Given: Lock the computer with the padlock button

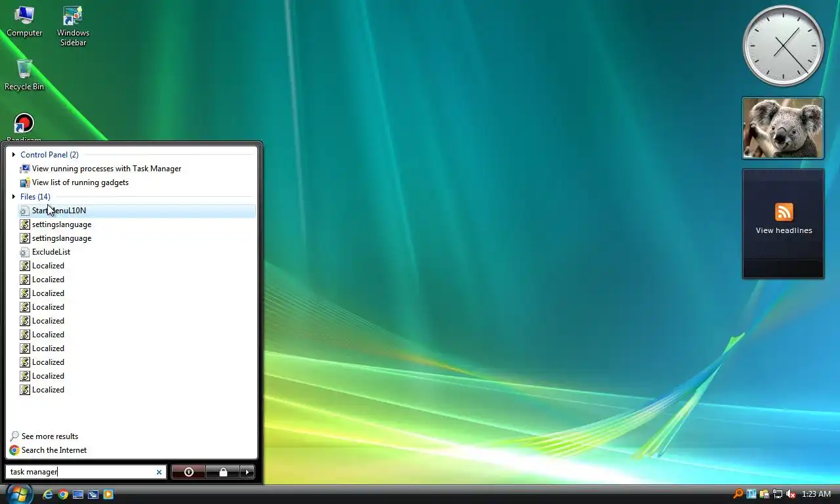Looking at the screenshot, I should click(x=223, y=472).
